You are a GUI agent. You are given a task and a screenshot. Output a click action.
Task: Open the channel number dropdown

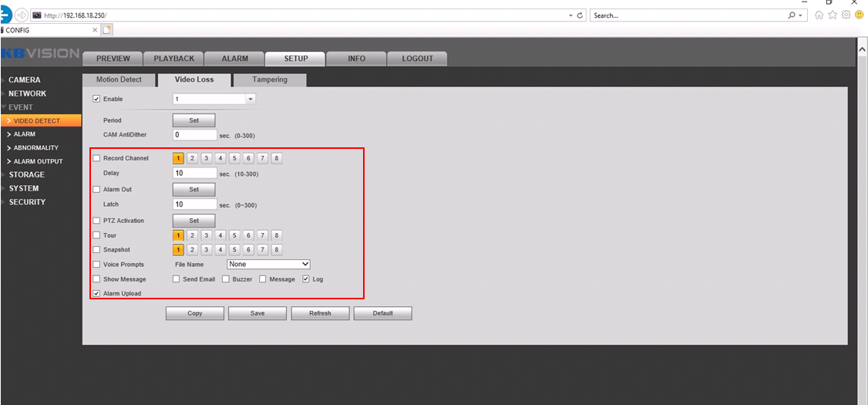(x=250, y=99)
